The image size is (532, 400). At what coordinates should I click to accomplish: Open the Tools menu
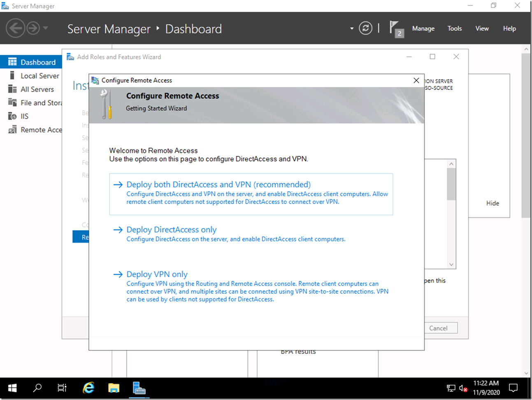click(x=454, y=28)
